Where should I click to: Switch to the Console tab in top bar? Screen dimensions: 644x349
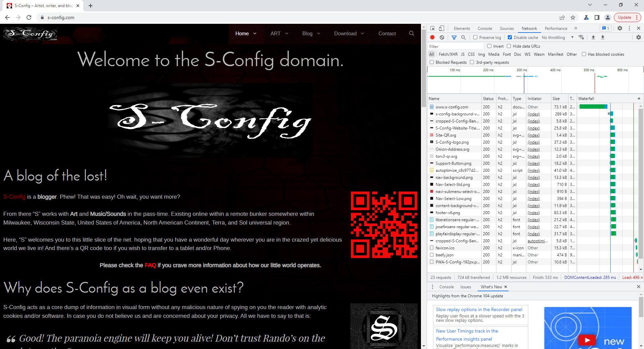[x=485, y=29]
